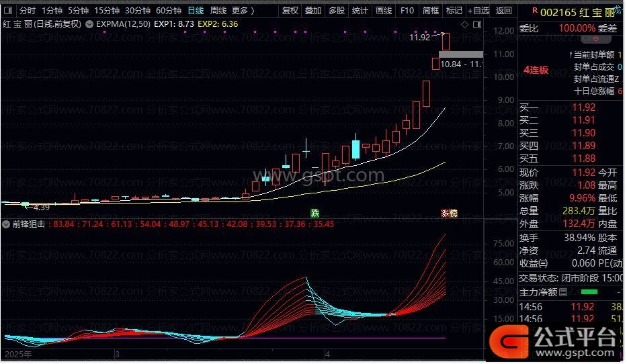Click the 4.39 low price label

(x=41, y=208)
